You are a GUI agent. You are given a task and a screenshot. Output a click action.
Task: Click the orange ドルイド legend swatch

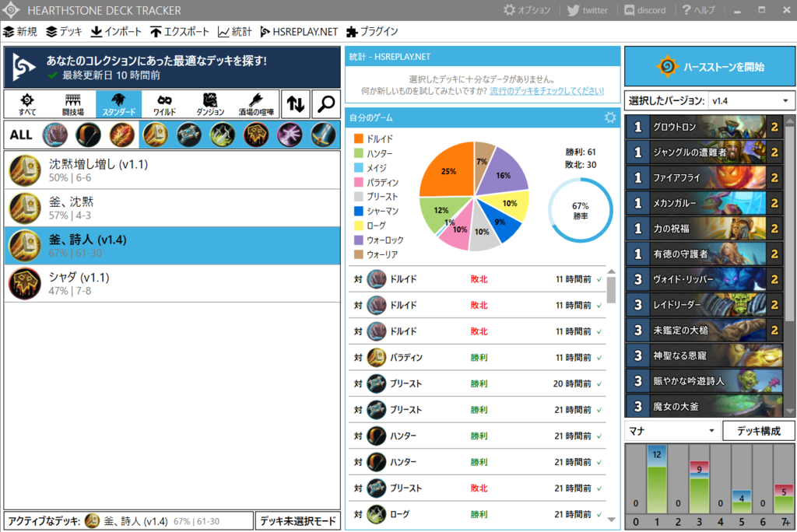click(x=358, y=138)
